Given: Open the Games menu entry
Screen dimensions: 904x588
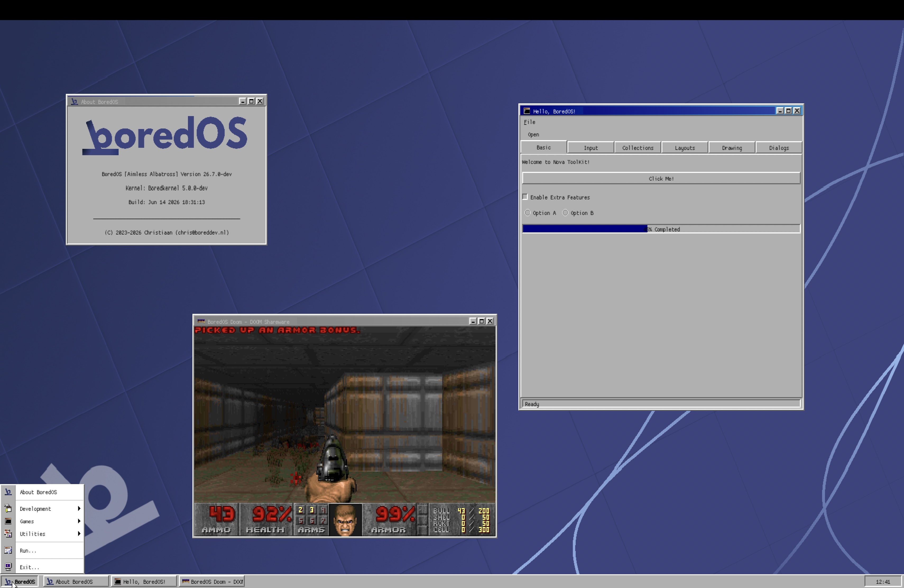Looking at the screenshot, I should point(42,521).
